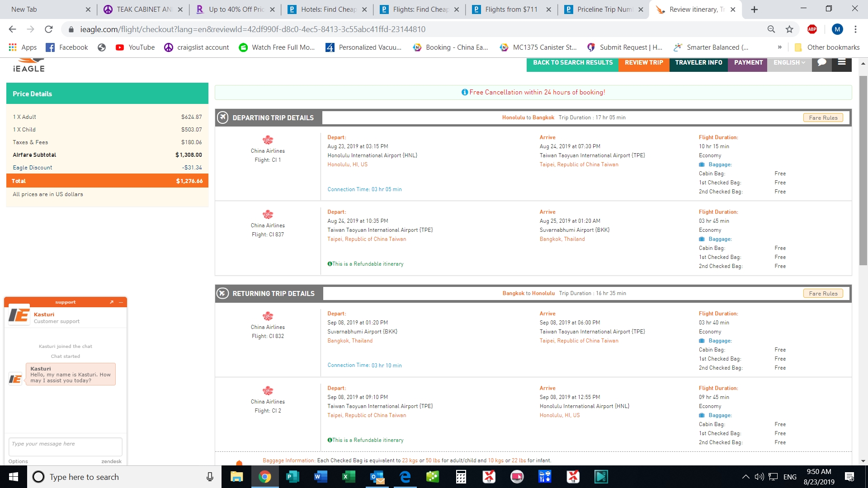Open Other bookmarks folder
Image resolution: width=868 pixels, height=488 pixels.
pyautogui.click(x=827, y=47)
